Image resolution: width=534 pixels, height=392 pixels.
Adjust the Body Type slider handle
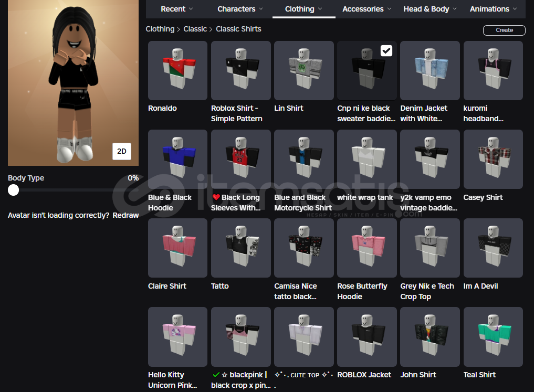pyautogui.click(x=13, y=190)
